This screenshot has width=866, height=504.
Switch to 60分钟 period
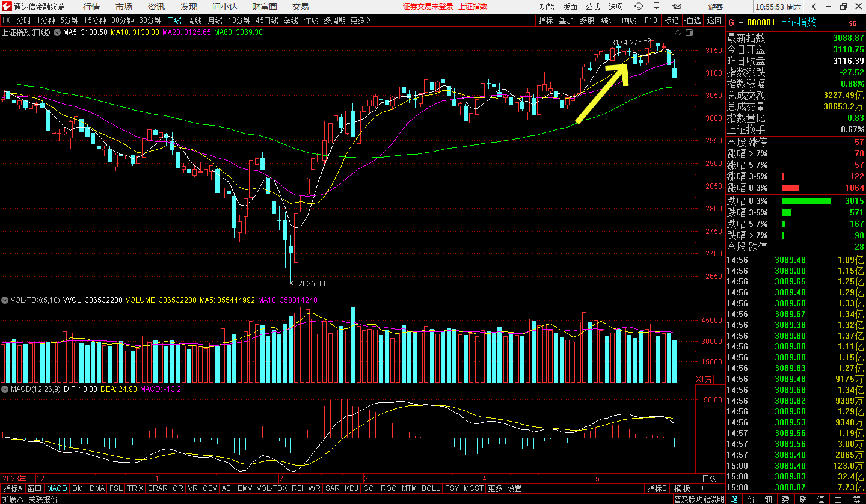coord(150,20)
